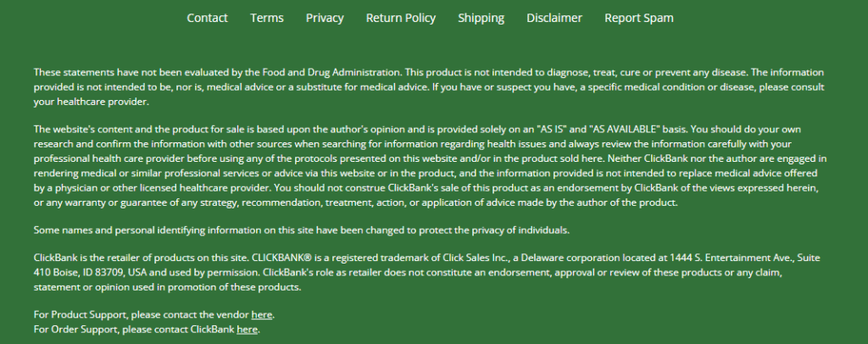This screenshot has height=344, width=868.
Task: Open the Disclaimer footer link
Action: [x=554, y=18]
